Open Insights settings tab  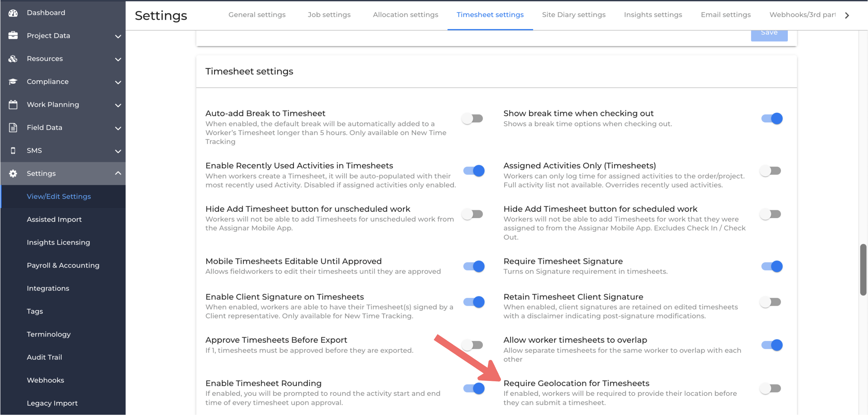pyautogui.click(x=653, y=15)
